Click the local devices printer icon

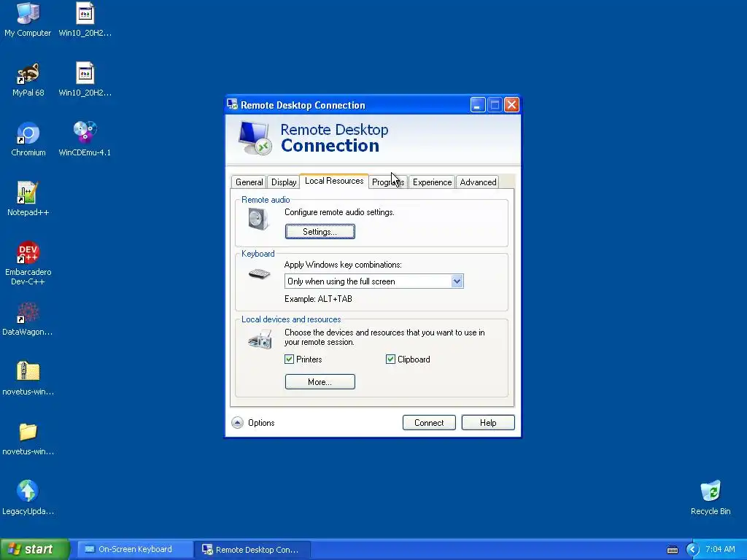260,339
